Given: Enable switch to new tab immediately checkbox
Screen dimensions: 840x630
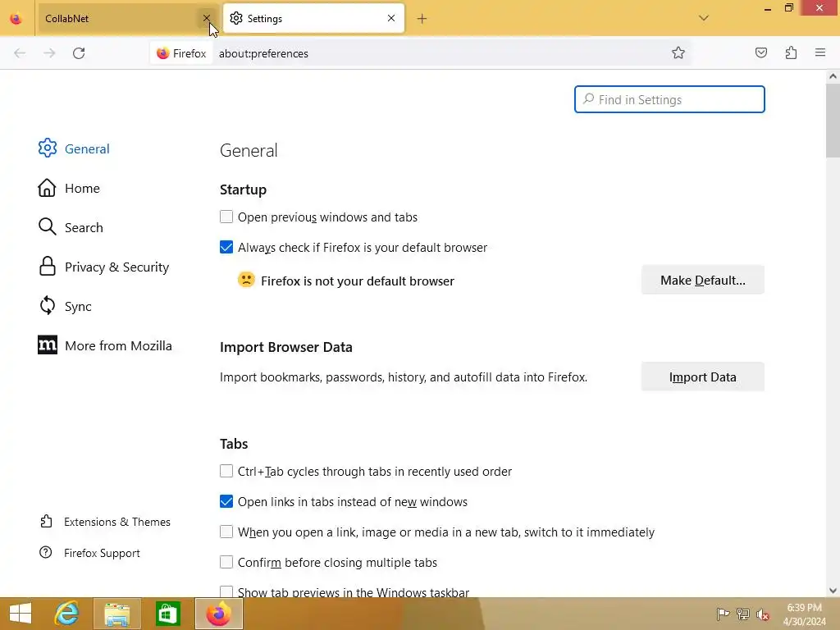Looking at the screenshot, I should [226, 532].
